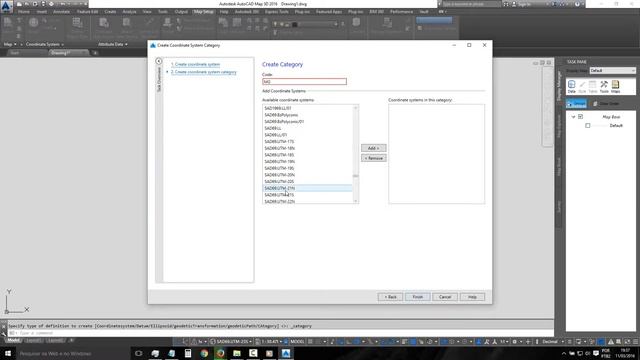Viewport: 640px width, 360px height.
Task: Open the Analyze ribbon tab
Action: click(x=129, y=12)
